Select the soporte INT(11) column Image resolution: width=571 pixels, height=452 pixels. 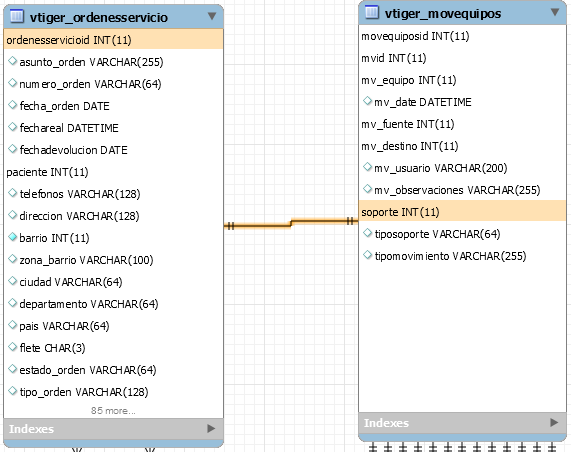click(x=462, y=211)
